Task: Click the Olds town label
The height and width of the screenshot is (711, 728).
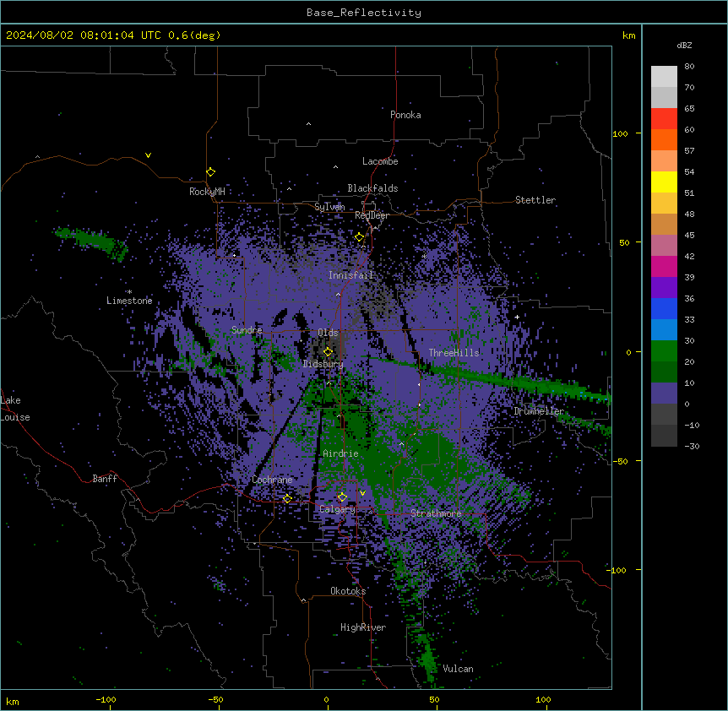Action: tap(328, 333)
